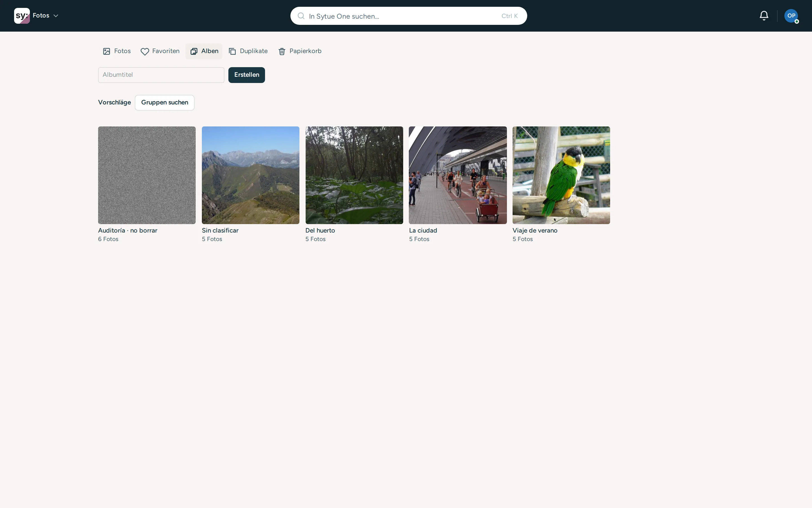Click the Erstellen button
Viewport: 812px width, 508px height.
247,75
